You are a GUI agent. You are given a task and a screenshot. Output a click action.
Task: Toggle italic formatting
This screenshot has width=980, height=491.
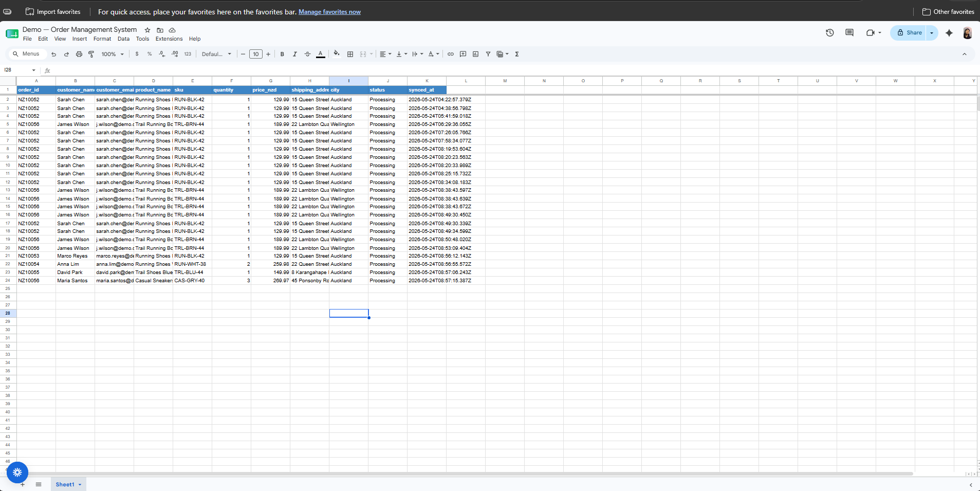(295, 54)
